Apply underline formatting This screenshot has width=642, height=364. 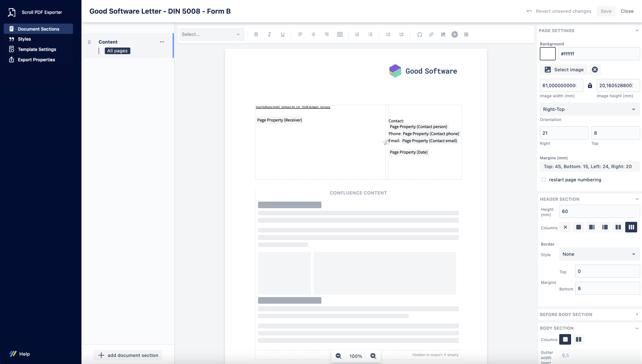[x=282, y=35]
